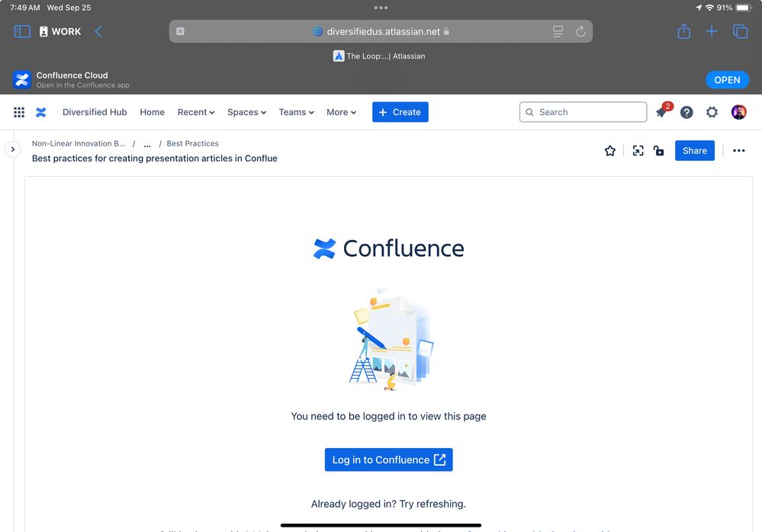Expand the Recent dropdown
This screenshot has height=532, width=762.
[196, 112]
